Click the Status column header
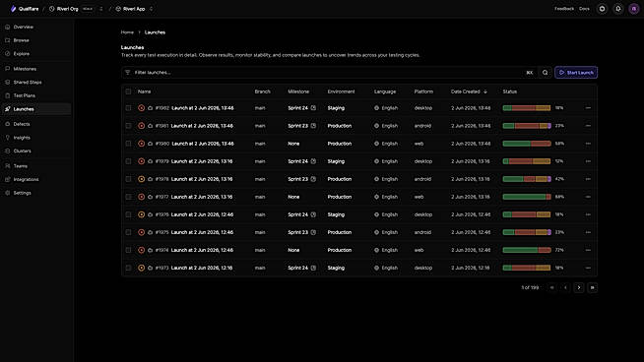The image size is (644, 362). click(x=510, y=91)
